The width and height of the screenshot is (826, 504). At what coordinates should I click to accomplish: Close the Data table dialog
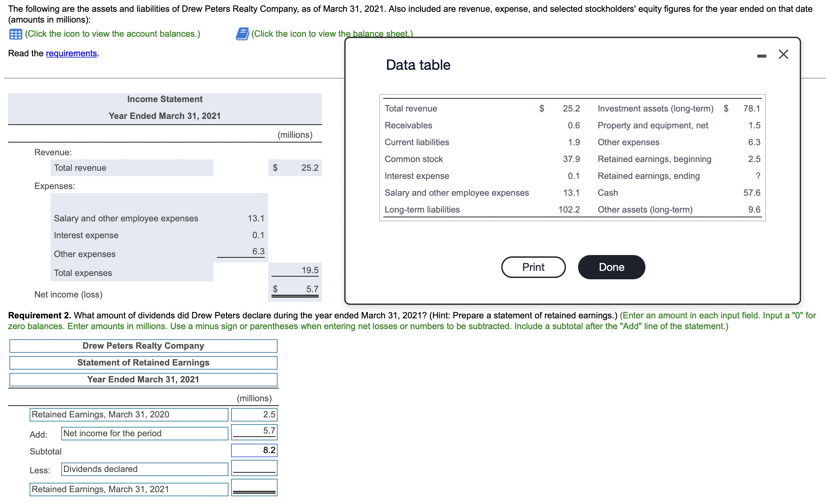tap(783, 55)
